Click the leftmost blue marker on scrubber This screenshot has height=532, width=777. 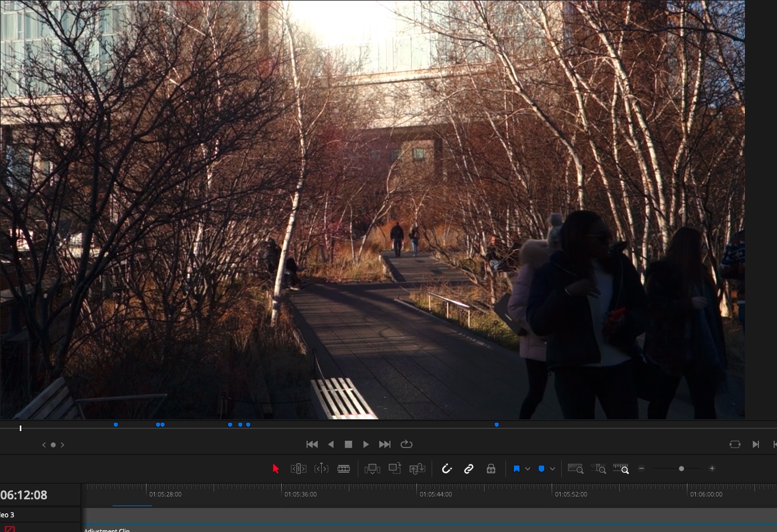pos(116,424)
